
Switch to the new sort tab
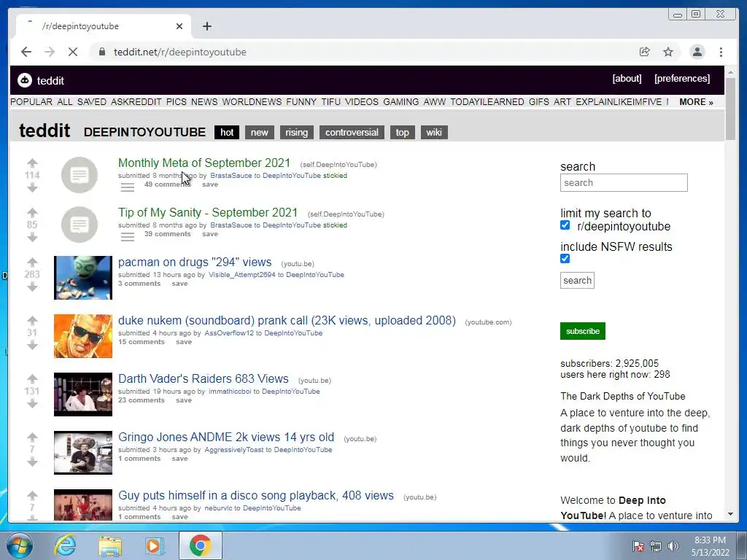coord(260,133)
